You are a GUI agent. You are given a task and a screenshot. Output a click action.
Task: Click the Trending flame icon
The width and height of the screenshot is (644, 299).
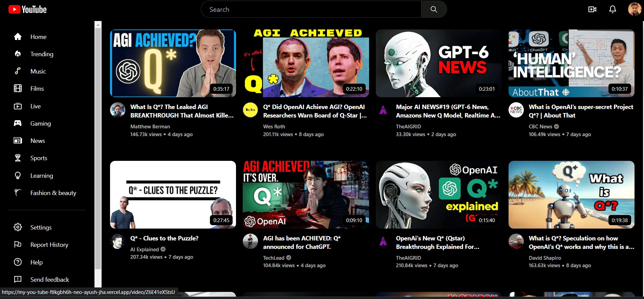pyautogui.click(x=18, y=54)
